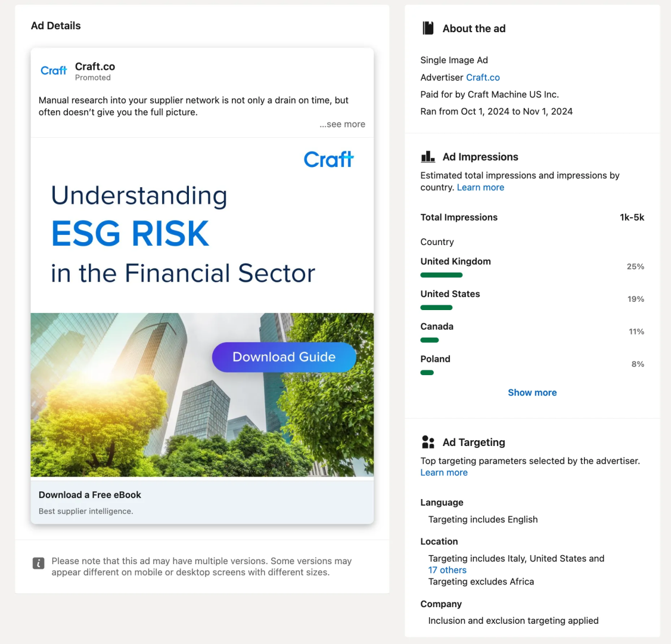Click the Craft logo next to Craft.co

tap(54, 70)
